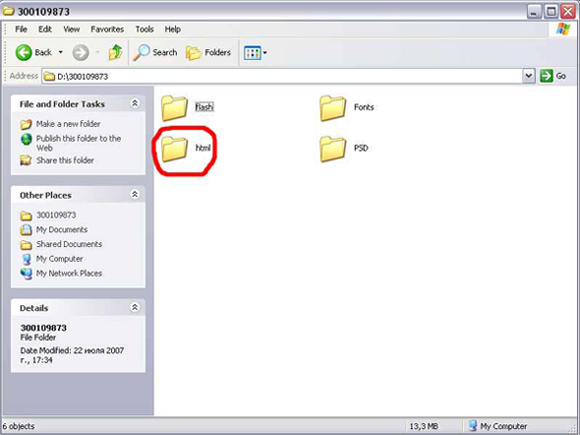Select the flash folder

(x=188, y=108)
